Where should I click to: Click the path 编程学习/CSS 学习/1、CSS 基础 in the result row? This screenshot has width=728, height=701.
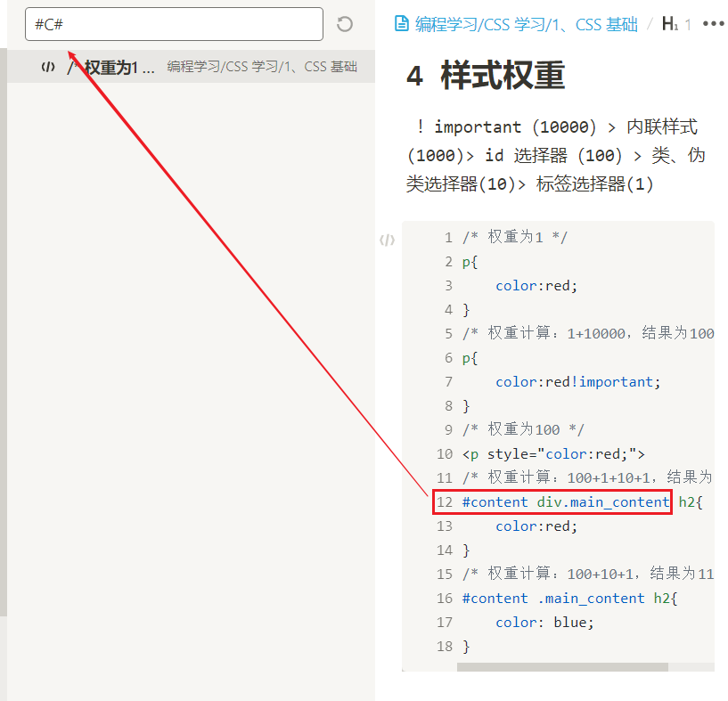coord(262,67)
